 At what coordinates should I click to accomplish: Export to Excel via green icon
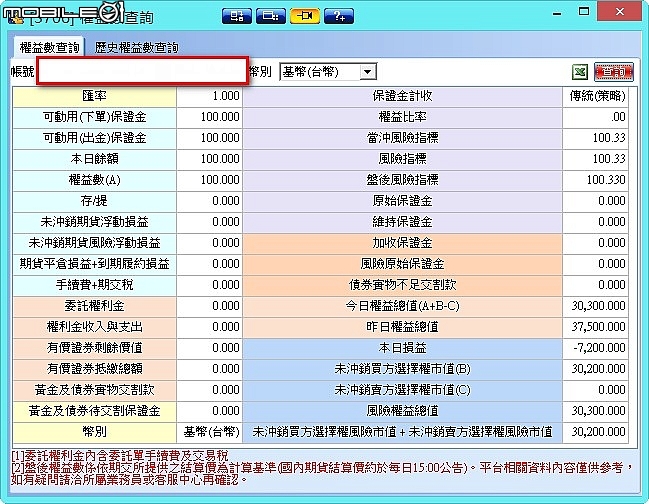click(580, 72)
